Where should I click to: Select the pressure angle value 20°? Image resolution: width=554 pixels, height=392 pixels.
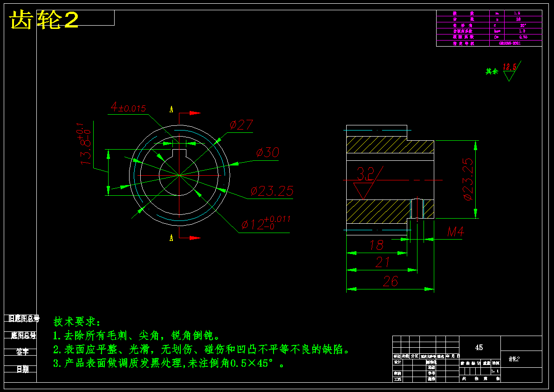523,25
